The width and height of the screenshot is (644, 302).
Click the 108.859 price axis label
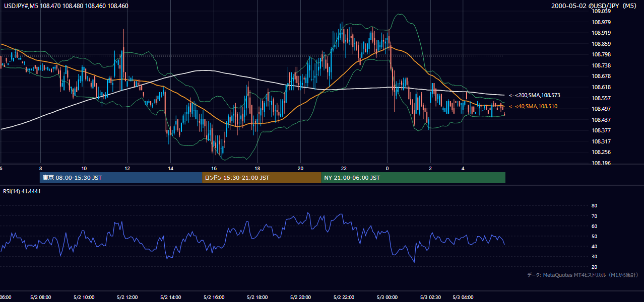[601, 44]
